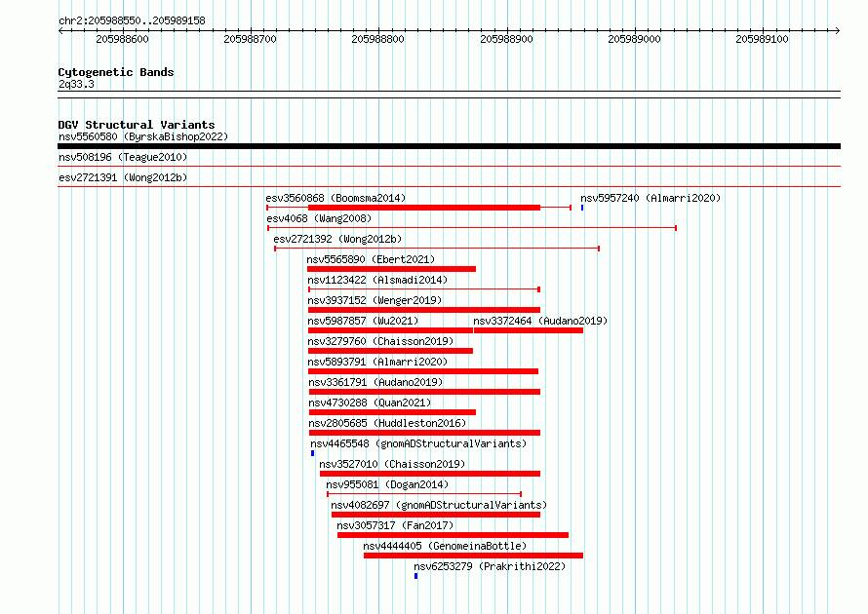Select the red bar under nsv5893791
Viewport: 868px width, 614px height.
(423, 371)
